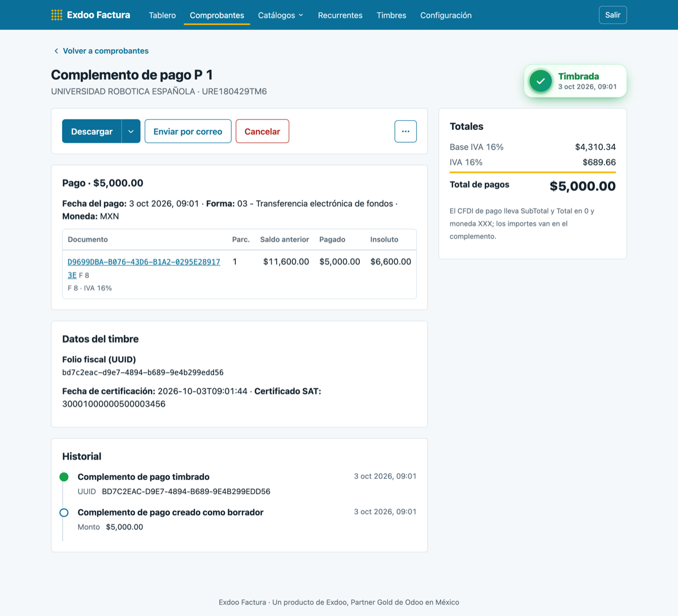Click the Total de pagos $5,000.00 figure
The width and height of the screenshot is (678, 616).
pyautogui.click(x=583, y=186)
